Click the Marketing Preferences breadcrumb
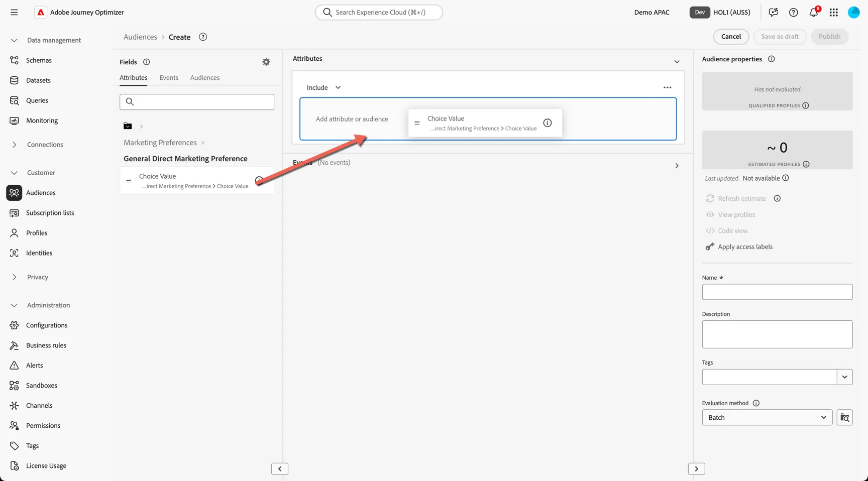The image size is (868, 481). pos(160,143)
